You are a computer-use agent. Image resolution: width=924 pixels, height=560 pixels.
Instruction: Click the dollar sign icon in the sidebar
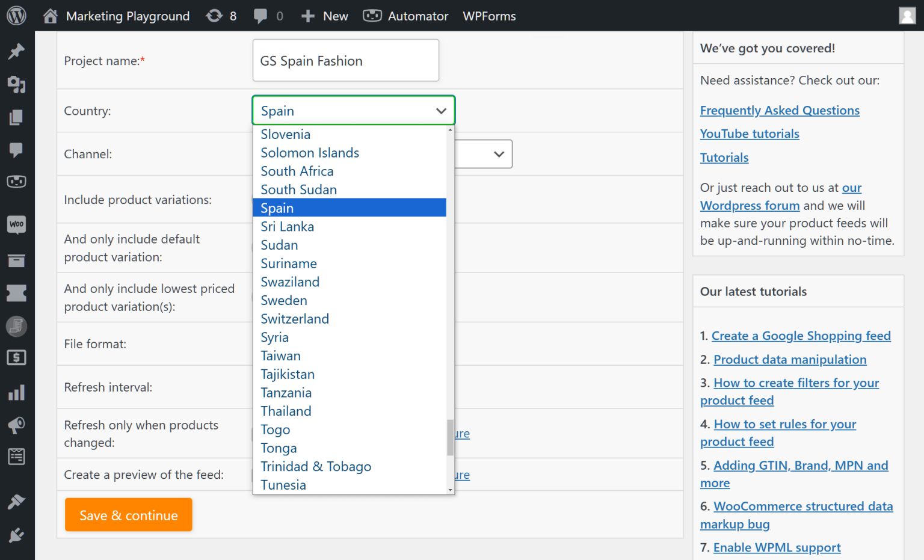16,357
